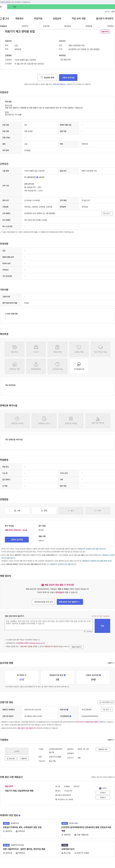Select the 보육보호시설 icon
This screenshot has width=115, height=868.
57,366
